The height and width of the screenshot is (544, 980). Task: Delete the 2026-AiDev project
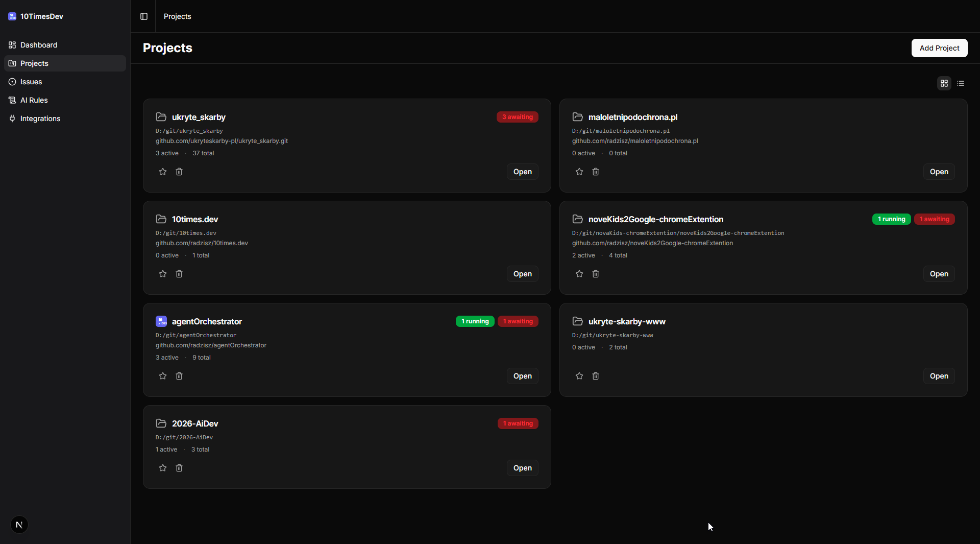[179, 468]
